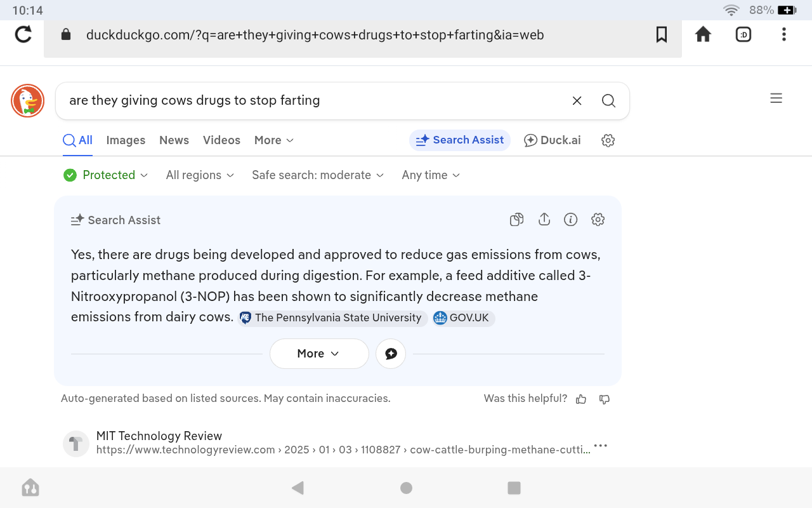The height and width of the screenshot is (508, 812).
Task: Open the Any time filter dropdown
Action: [431, 175]
